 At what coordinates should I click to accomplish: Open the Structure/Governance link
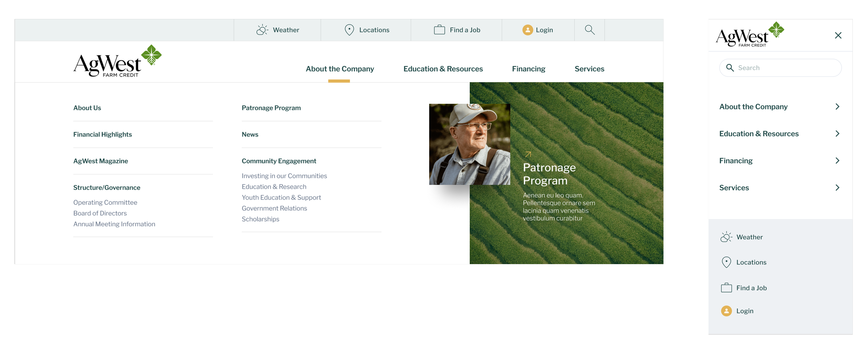click(x=107, y=188)
